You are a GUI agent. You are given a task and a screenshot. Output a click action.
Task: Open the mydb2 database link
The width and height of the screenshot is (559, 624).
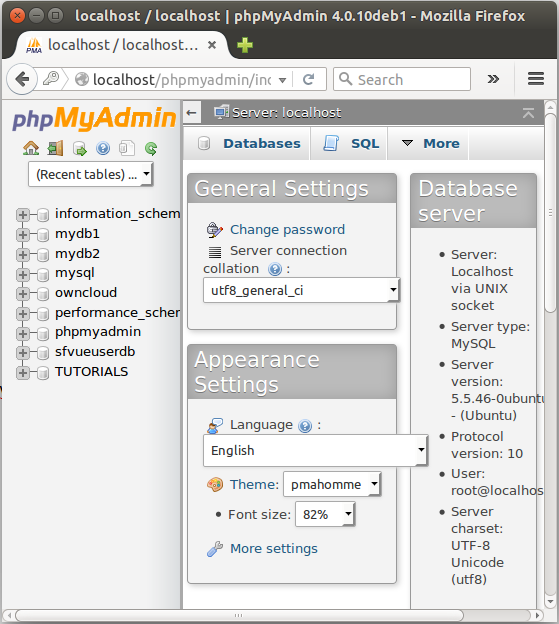click(x=77, y=254)
